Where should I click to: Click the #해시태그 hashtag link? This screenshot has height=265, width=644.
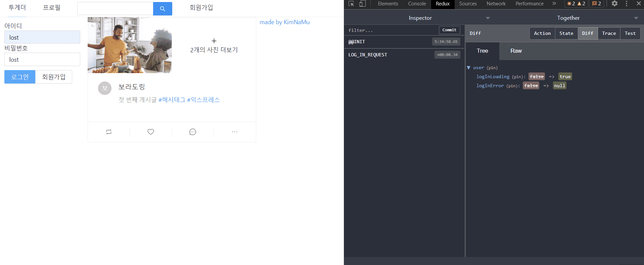pyautogui.click(x=172, y=100)
